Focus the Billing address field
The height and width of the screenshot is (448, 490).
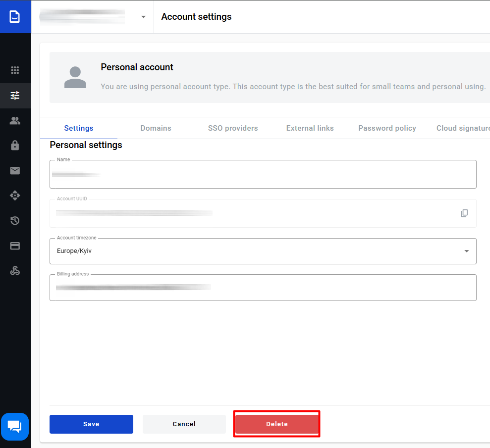click(x=263, y=288)
